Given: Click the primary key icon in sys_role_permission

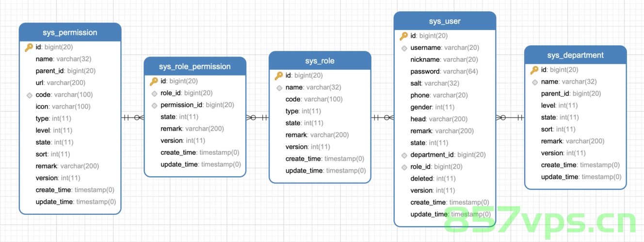Looking at the screenshot, I should [154, 81].
